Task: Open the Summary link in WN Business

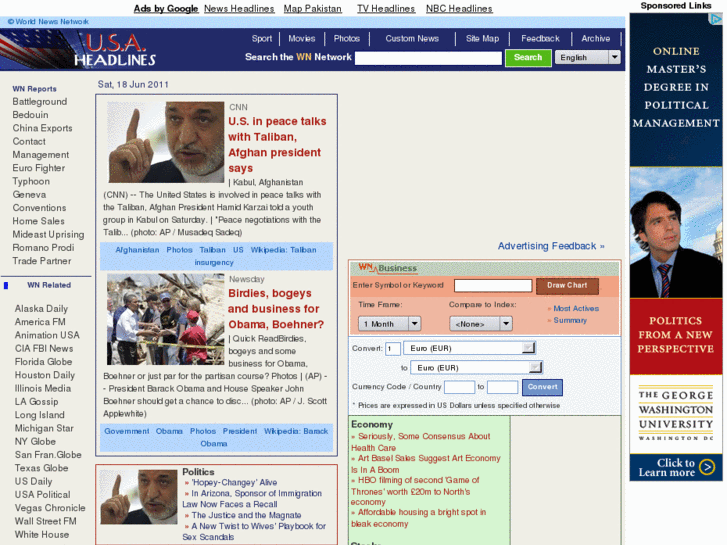Action: tap(570, 320)
